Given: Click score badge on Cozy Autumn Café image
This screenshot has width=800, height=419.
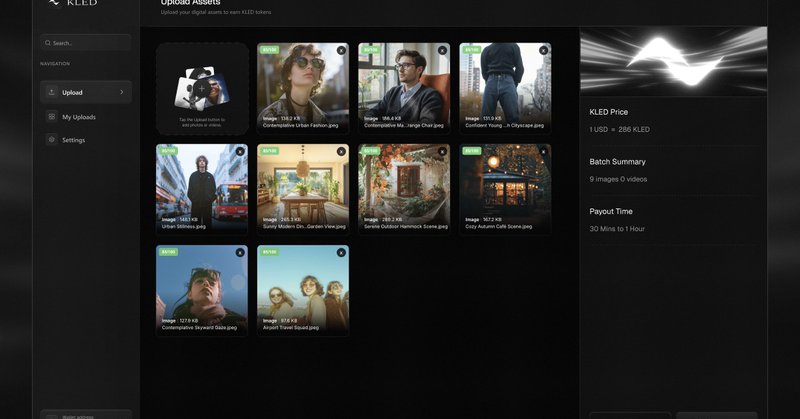Looking at the screenshot, I should 471,151.
